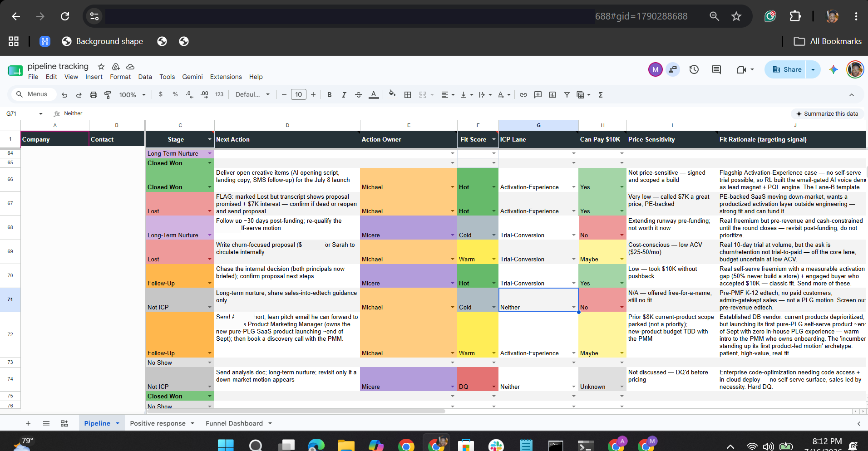Open ICP Lane dropdown in Neither row 71
The width and height of the screenshot is (868, 451).
[x=574, y=308]
